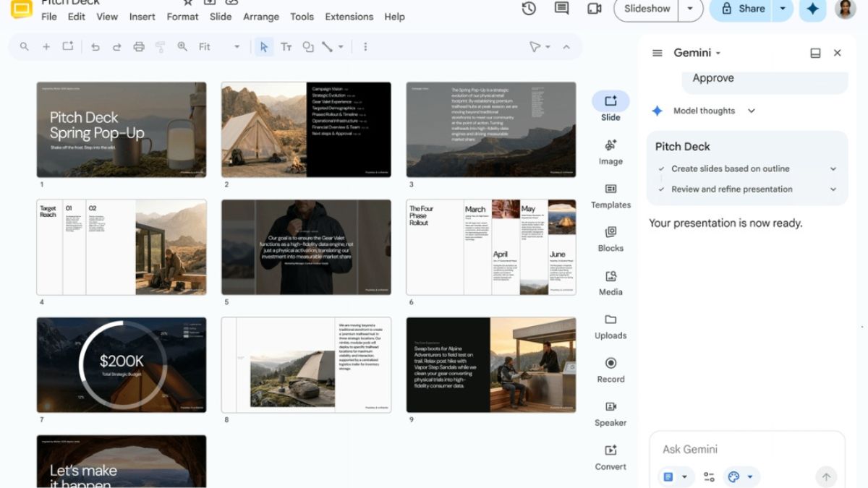This screenshot has width=868, height=488.
Task: Open the Gemini model selector dropdown
Action: click(697, 53)
